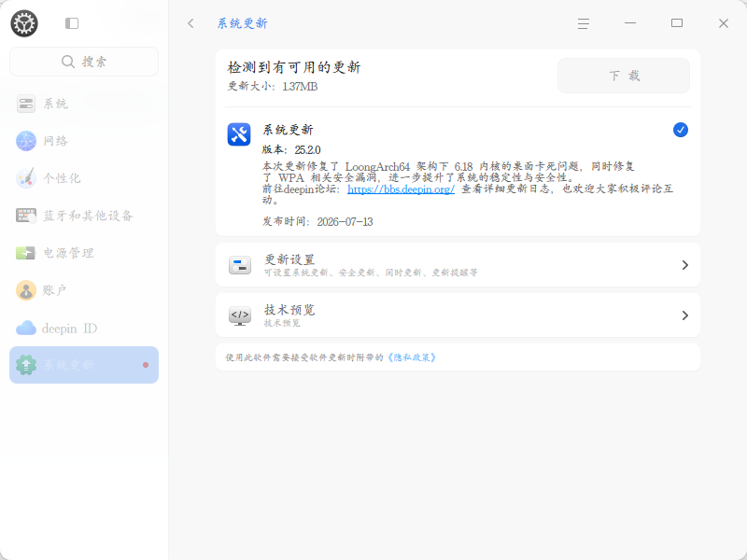Open 蓝牙和其他设备 in the sidebar
This screenshot has width=747, height=560.
84,216
